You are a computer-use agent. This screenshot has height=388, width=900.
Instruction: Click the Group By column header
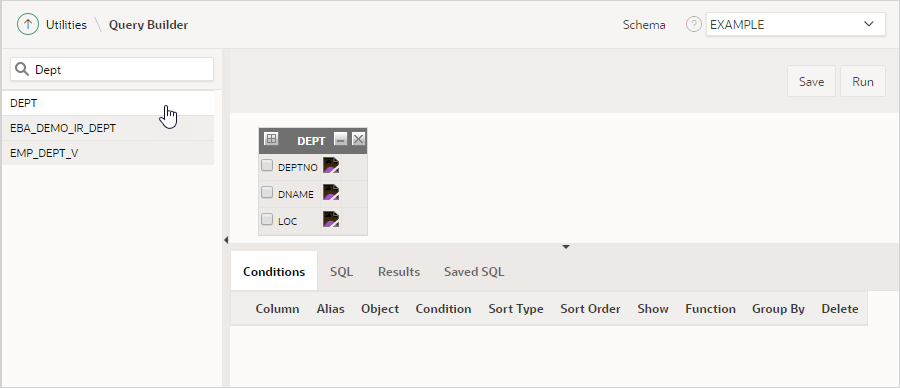[x=778, y=309]
